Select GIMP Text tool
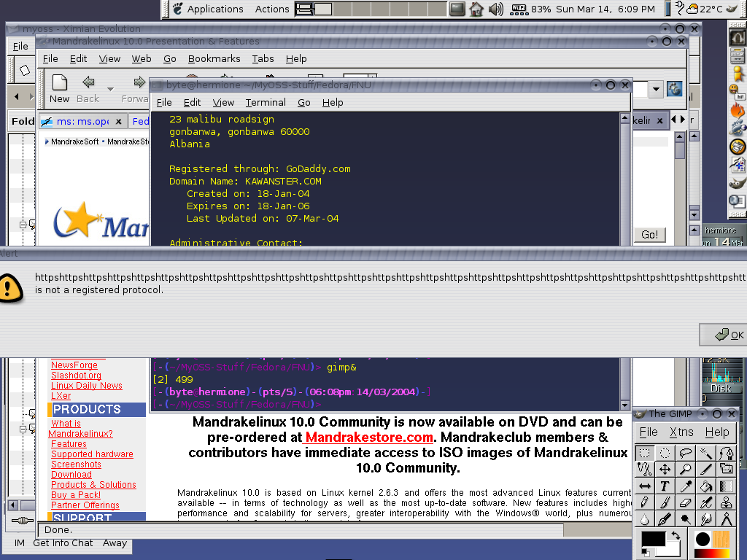Image resolution: width=747 pixels, height=560 pixels. coord(665,486)
